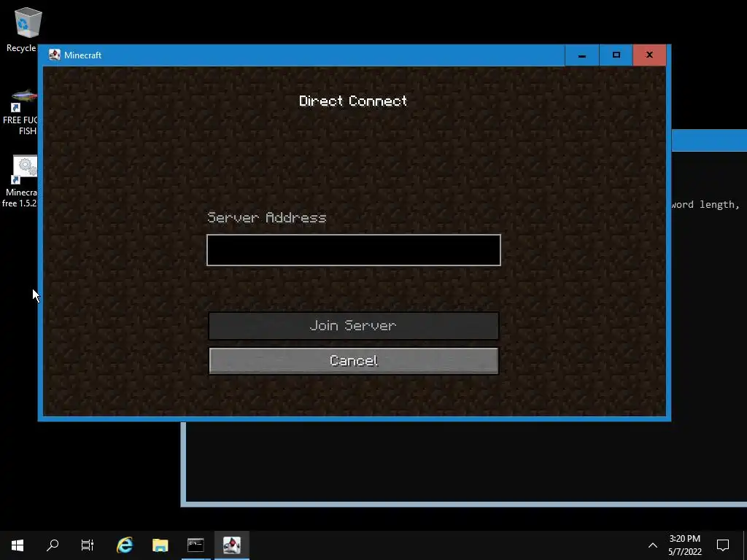Screen dimensions: 747x560
Task: Show hidden system tray icons
Action: pos(653,545)
